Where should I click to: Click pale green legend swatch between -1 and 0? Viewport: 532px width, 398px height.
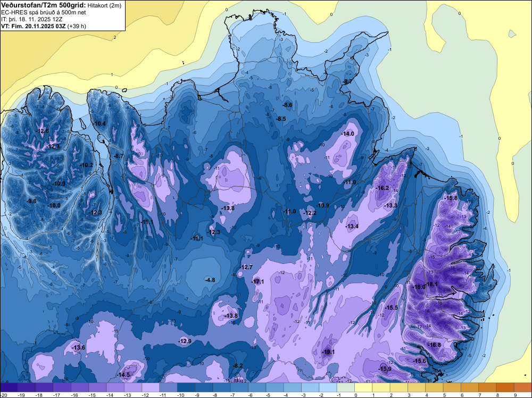346,387
